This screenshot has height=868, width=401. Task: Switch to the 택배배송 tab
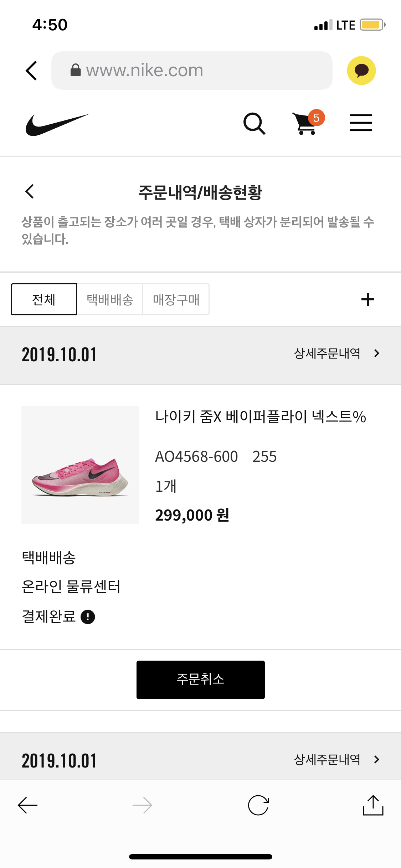pos(110,299)
